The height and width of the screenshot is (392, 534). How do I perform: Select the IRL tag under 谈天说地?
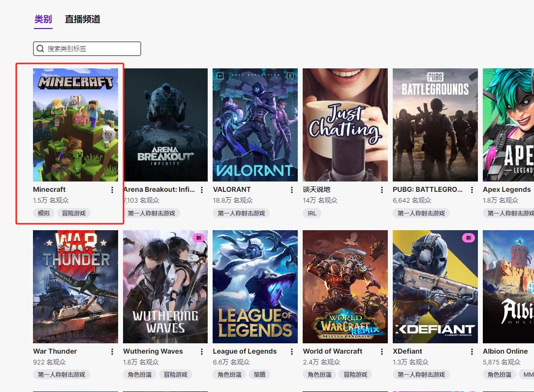click(x=312, y=213)
